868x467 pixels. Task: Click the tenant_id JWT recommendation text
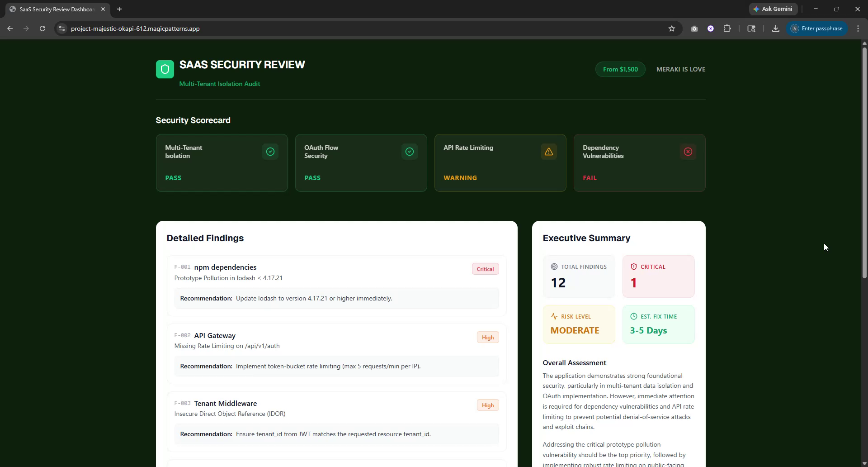click(333, 434)
